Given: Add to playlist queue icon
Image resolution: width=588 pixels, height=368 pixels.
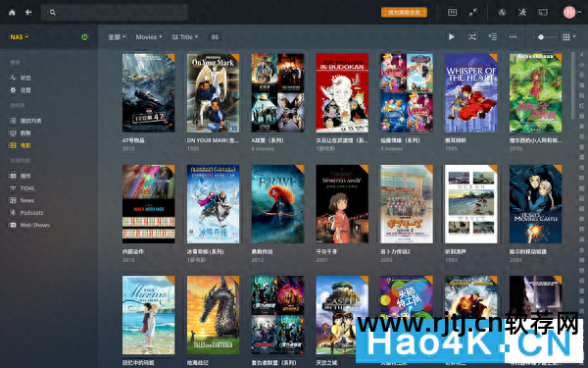Looking at the screenshot, I should [492, 37].
